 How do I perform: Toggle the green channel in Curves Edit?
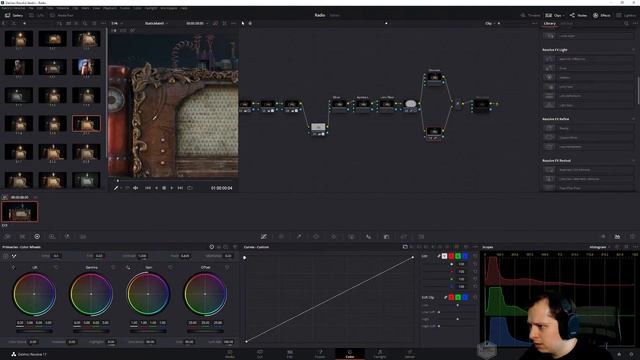click(x=458, y=256)
